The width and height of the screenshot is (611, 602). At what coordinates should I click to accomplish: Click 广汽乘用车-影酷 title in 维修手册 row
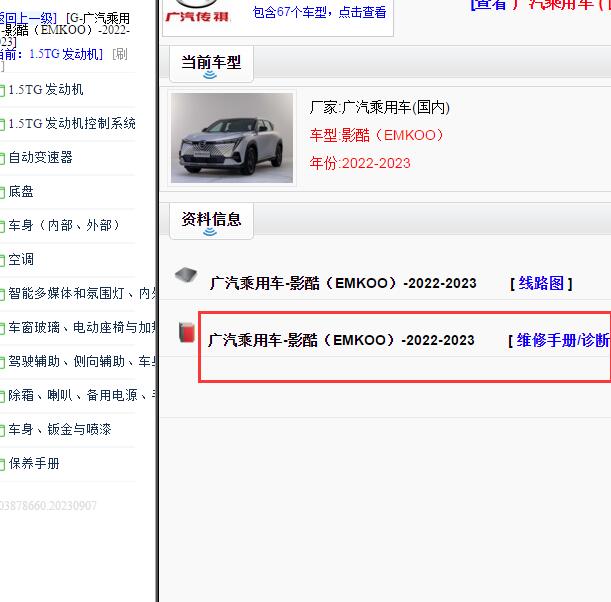[341, 341]
